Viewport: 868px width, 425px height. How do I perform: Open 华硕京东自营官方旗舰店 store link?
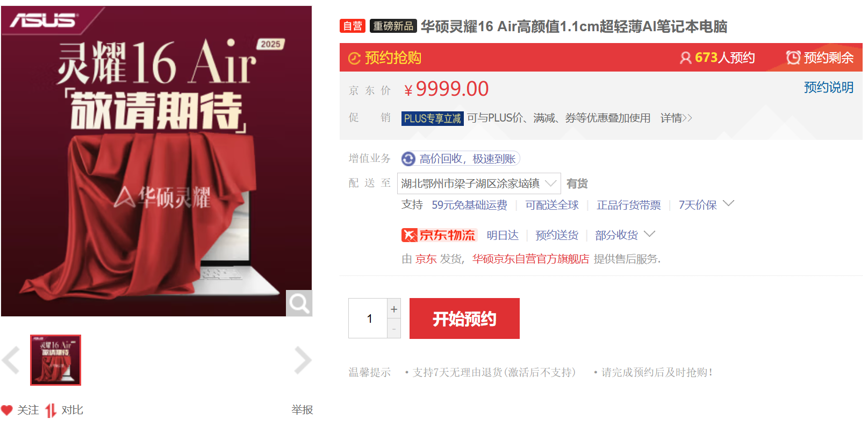pos(530,259)
